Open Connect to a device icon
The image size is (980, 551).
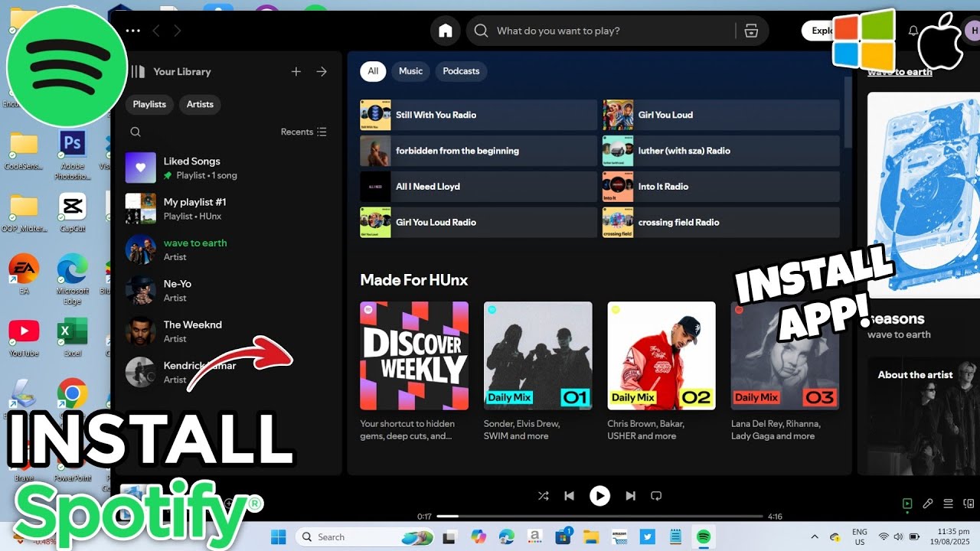point(969,504)
